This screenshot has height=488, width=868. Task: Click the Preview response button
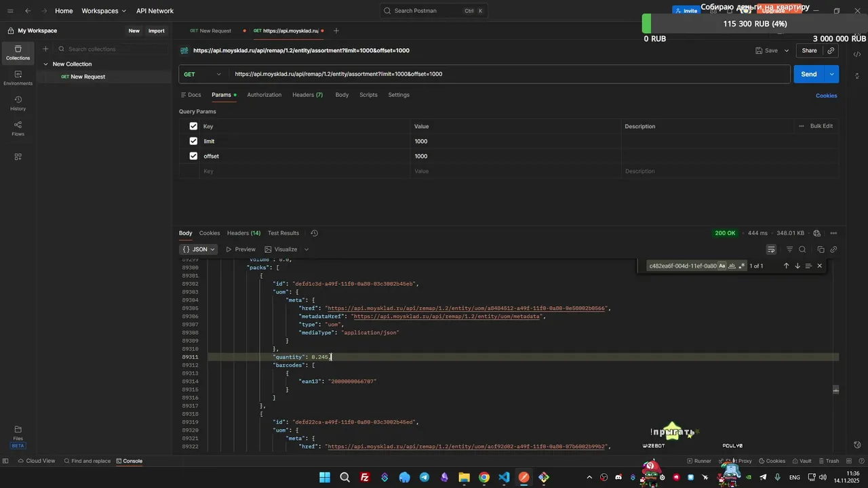tap(241, 249)
